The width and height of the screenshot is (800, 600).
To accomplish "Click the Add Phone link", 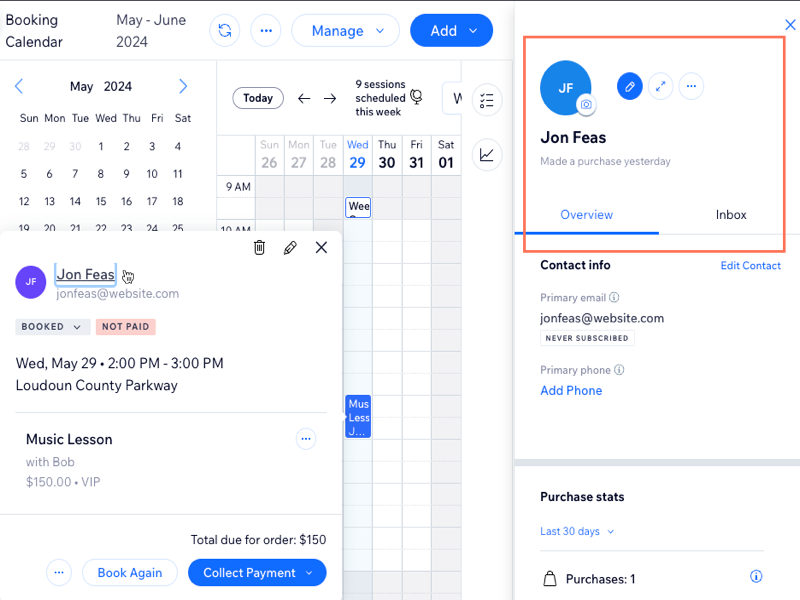I will point(571,390).
